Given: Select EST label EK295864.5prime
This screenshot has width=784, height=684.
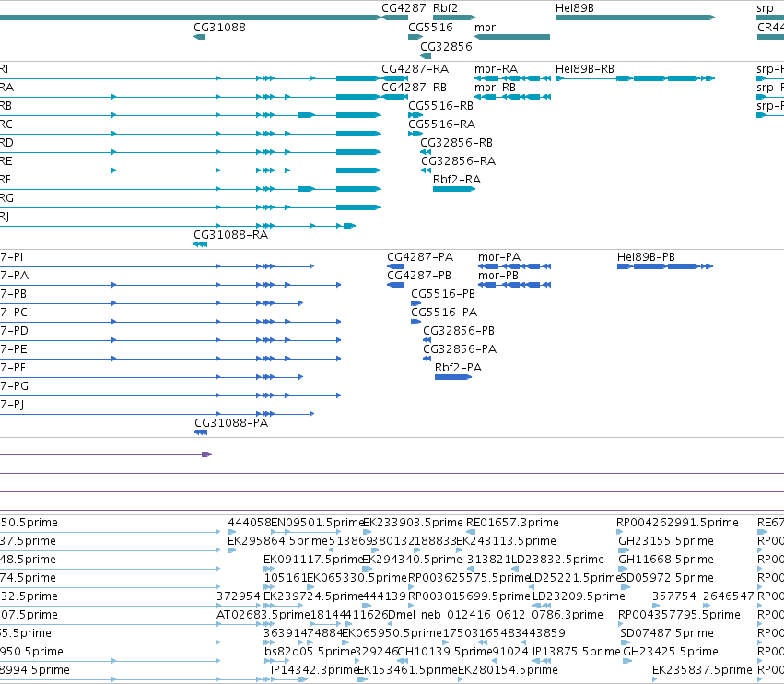Looking at the screenshot, I should (x=277, y=541).
